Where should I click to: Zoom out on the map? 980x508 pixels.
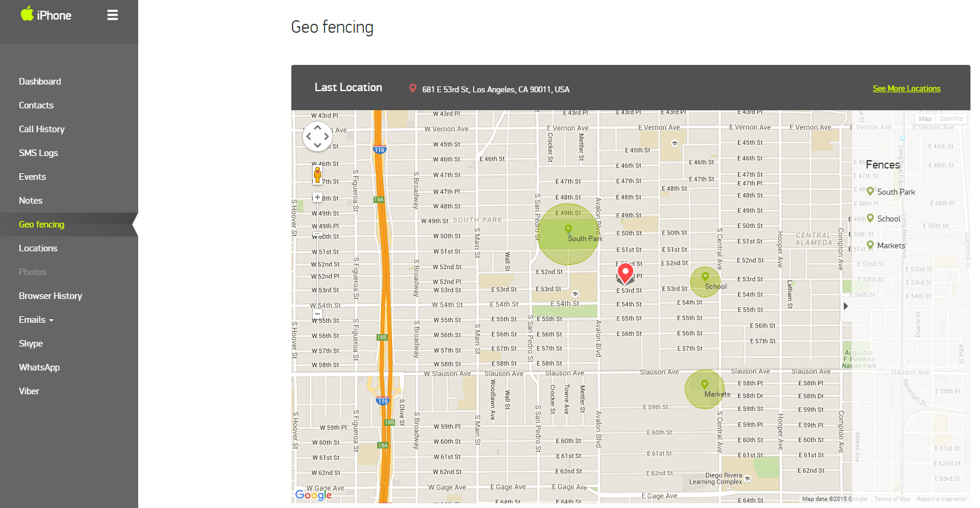(x=318, y=313)
